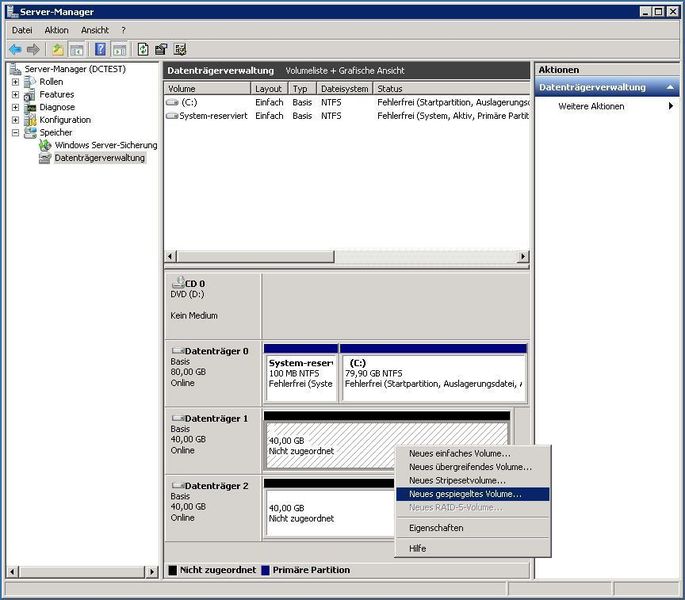Select Konfiguration in the tree

[x=65, y=120]
